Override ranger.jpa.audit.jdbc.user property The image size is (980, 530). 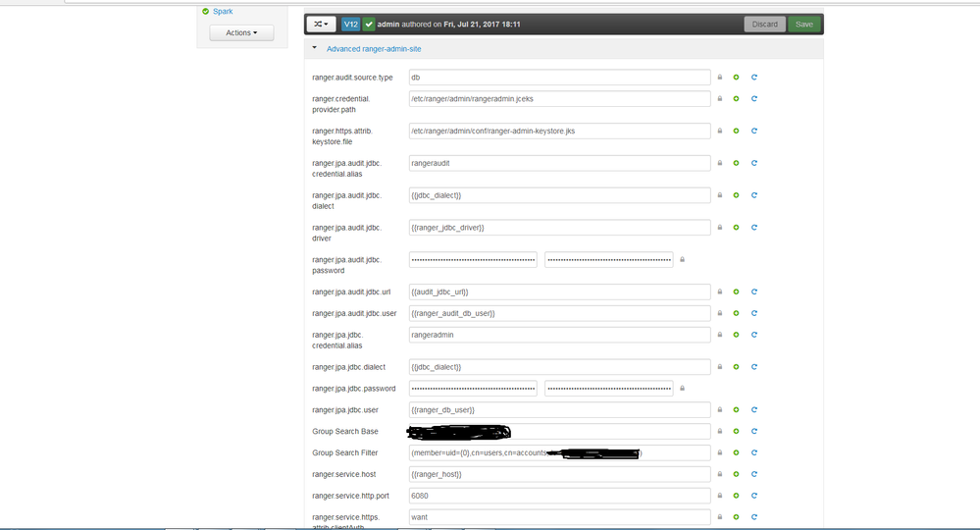(737, 313)
